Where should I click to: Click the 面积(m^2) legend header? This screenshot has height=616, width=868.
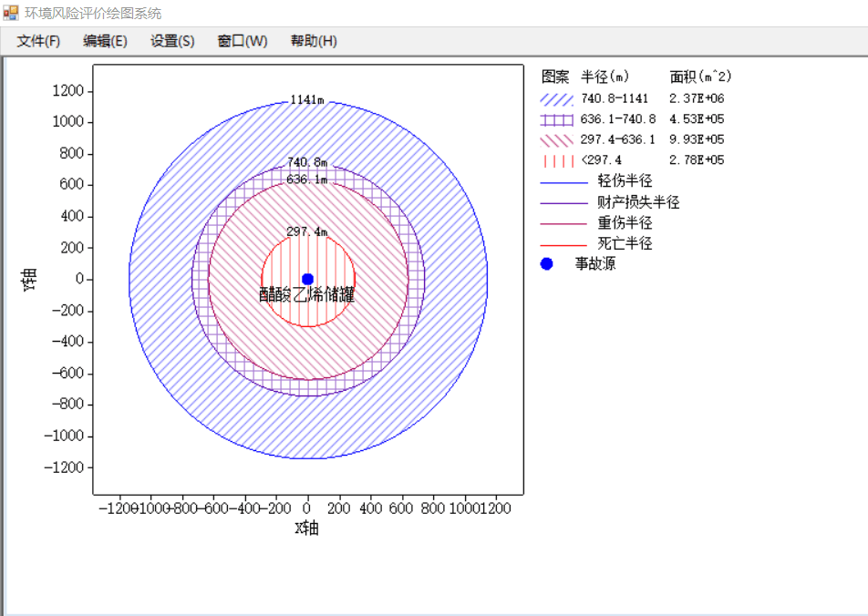point(700,77)
